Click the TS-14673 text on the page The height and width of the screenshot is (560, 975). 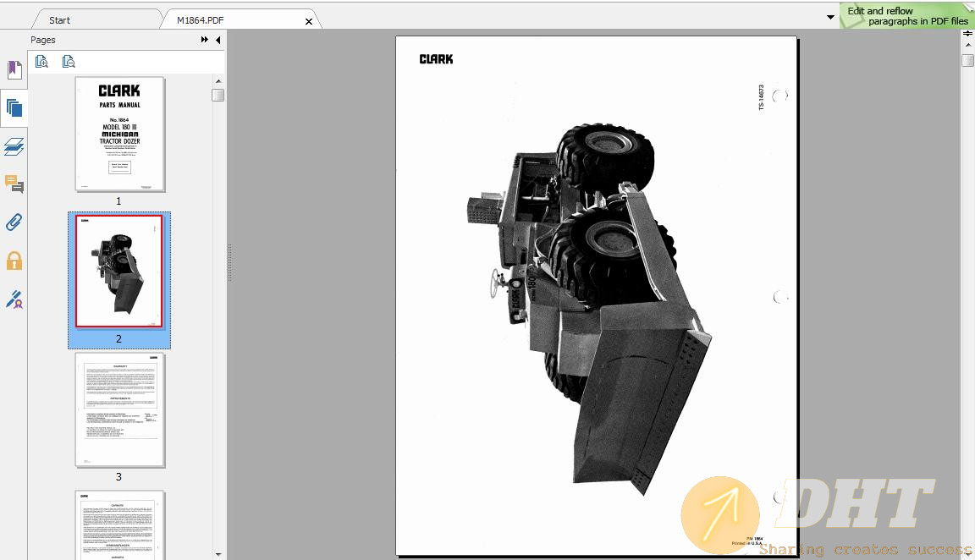(761, 97)
